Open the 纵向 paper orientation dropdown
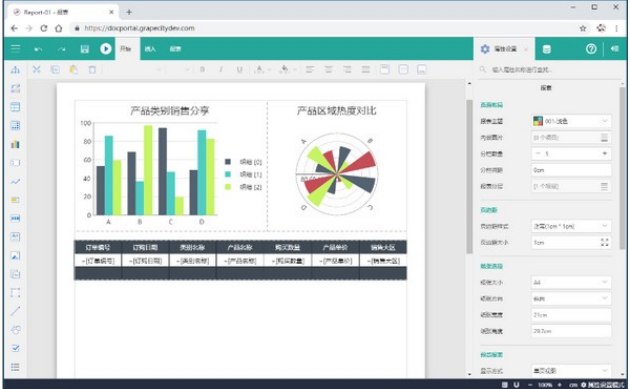630x389 pixels. point(571,299)
